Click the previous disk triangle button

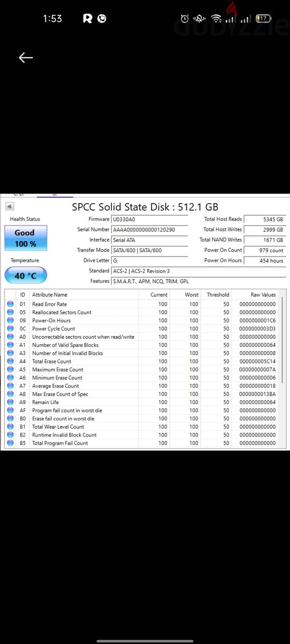(10, 207)
